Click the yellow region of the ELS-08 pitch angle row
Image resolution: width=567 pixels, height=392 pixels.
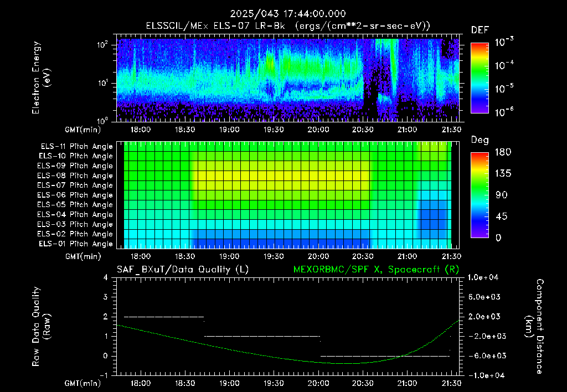[x=282, y=176]
